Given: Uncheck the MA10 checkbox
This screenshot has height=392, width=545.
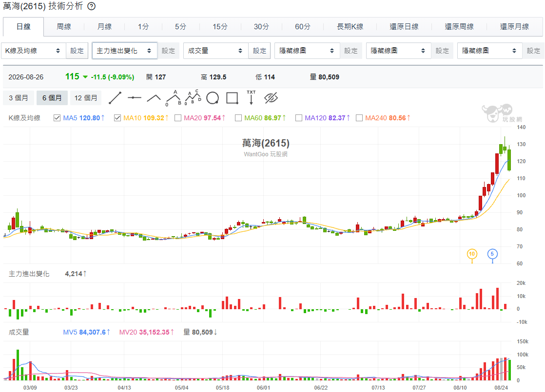Looking at the screenshot, I should pos(117,118).
